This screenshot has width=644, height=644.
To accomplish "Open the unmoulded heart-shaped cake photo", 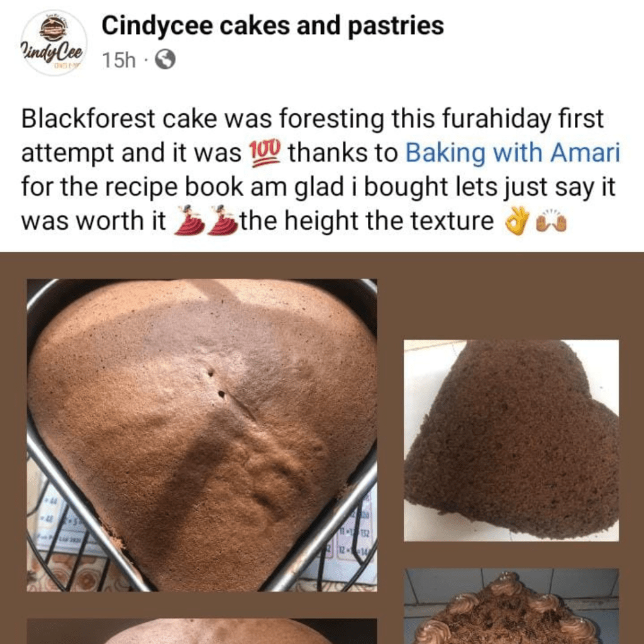I will (x=511, y=440).
